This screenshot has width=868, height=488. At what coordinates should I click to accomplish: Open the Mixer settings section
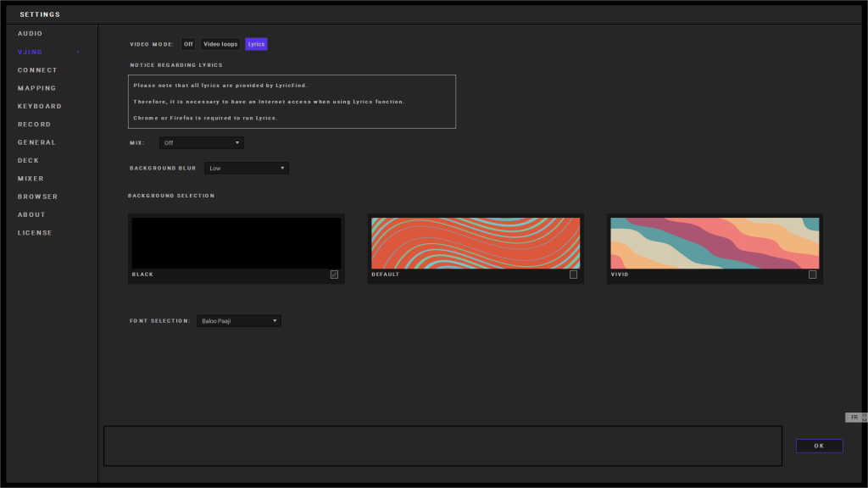(31, 179)
